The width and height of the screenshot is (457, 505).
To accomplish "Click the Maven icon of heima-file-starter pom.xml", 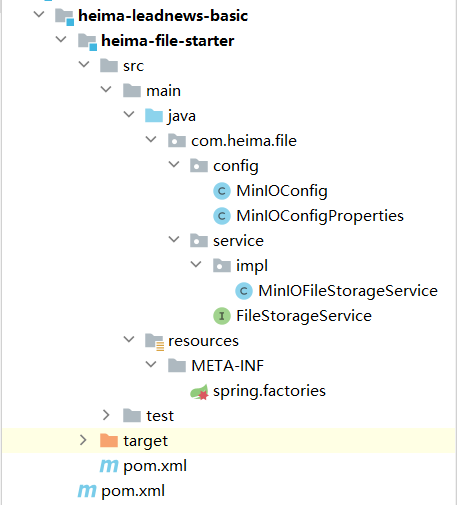I will click(109, 466).
